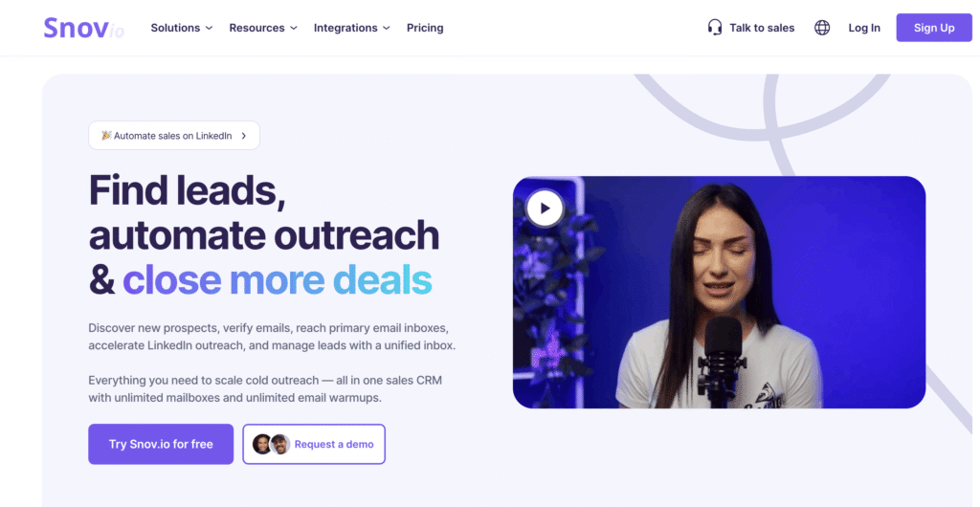Click the party popper emoji in LinkedIn banner
This screenshot has width=980, height=507.
click(x=106, y=136)
